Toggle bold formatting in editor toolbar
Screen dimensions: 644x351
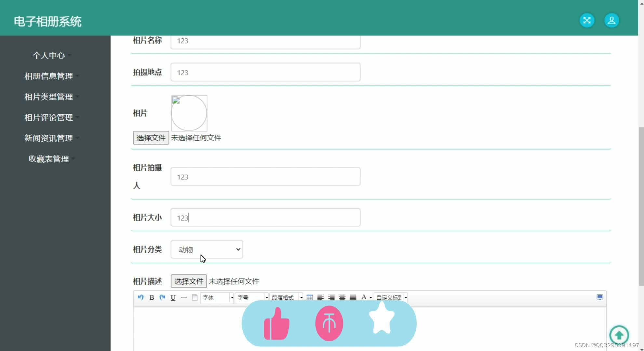(152, 297)
